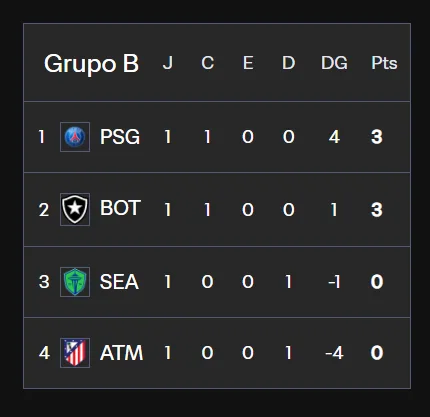This screenshot has height=417, width=430.
Task: Click the PSG club crest icon
Action: (75, 137)
